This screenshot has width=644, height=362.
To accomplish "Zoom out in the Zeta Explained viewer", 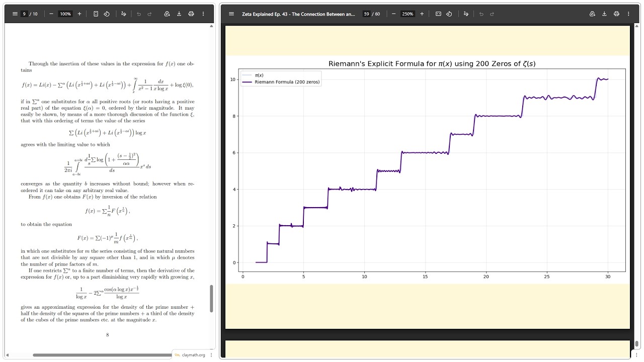I will (393, 14).
